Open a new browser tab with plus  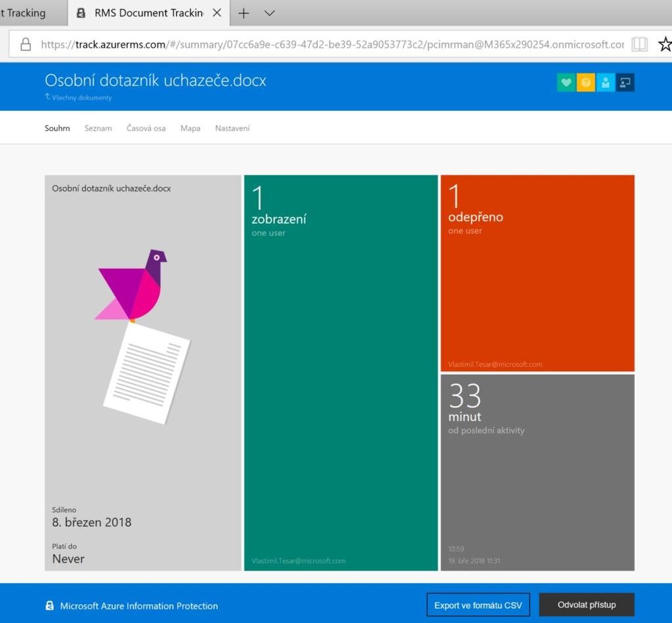point(243,13)
